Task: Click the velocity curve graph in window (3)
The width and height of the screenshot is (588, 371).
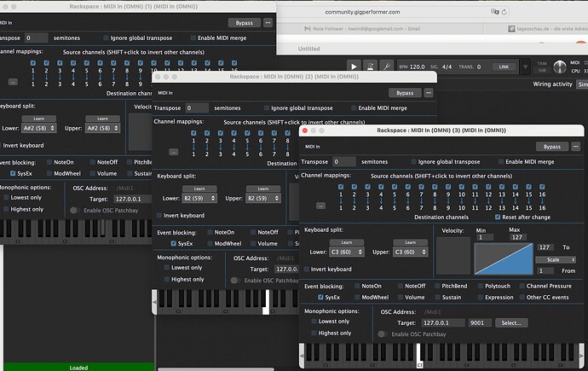Action: tap(504, 258)
